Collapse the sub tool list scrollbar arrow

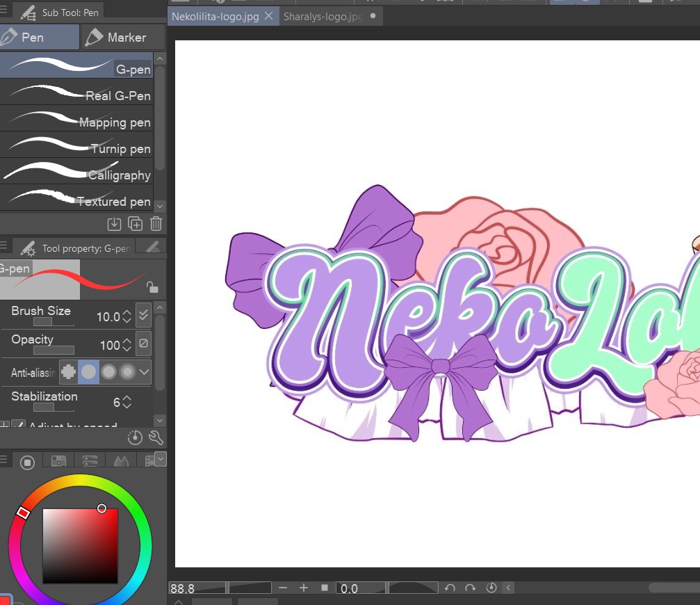[x=159, y=58]
